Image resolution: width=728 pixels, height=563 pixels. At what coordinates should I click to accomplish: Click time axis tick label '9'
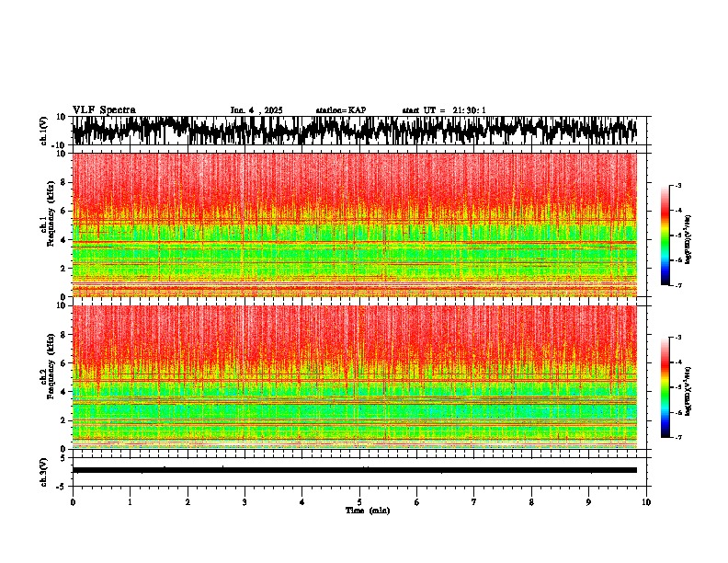[x=588, y=502]
